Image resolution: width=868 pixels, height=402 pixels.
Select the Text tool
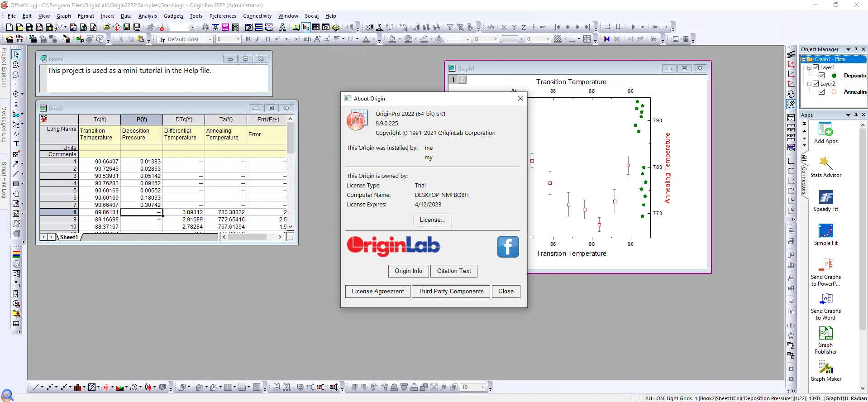16,144
